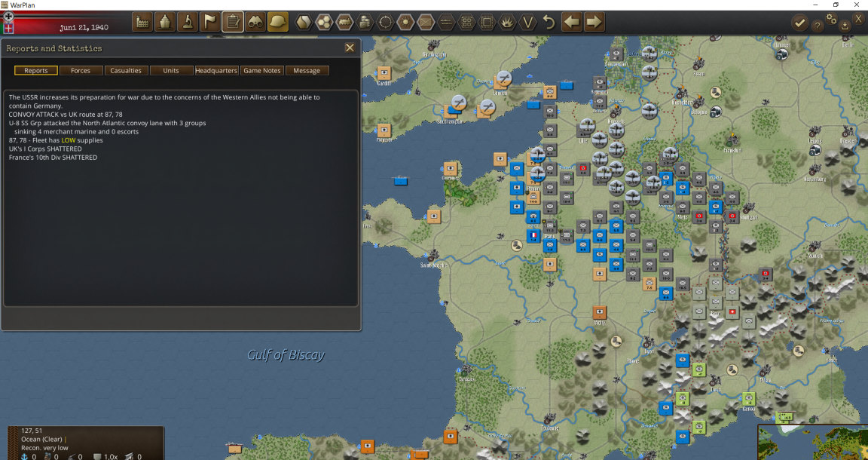The height and width of the screenshot is (460, 868).
Task: Select the orange unit at Vichy
Action: (600, 312)
